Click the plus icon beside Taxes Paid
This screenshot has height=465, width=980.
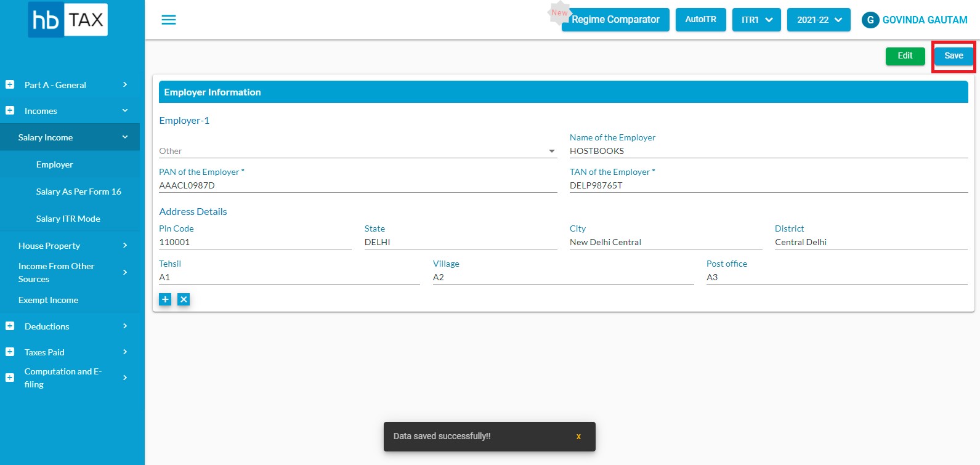[10, 352]
